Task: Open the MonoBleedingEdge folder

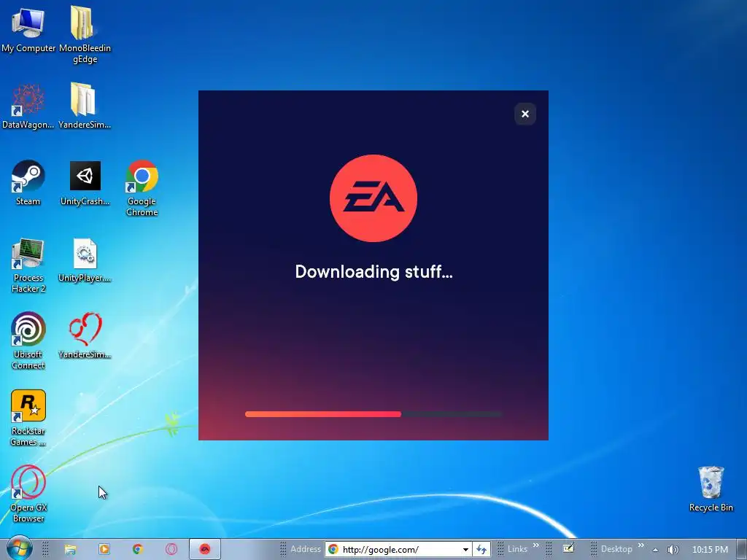Action: [x=85, y=34]
